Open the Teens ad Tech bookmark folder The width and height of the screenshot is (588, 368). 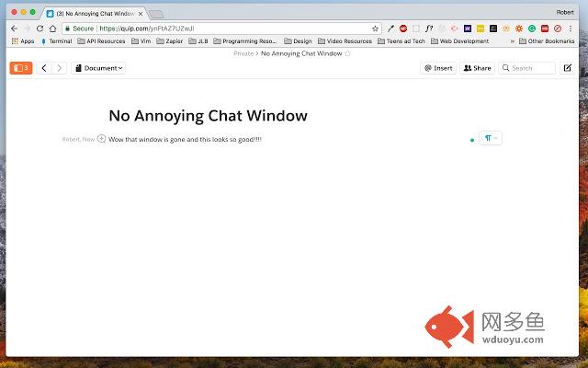[401, 41]
